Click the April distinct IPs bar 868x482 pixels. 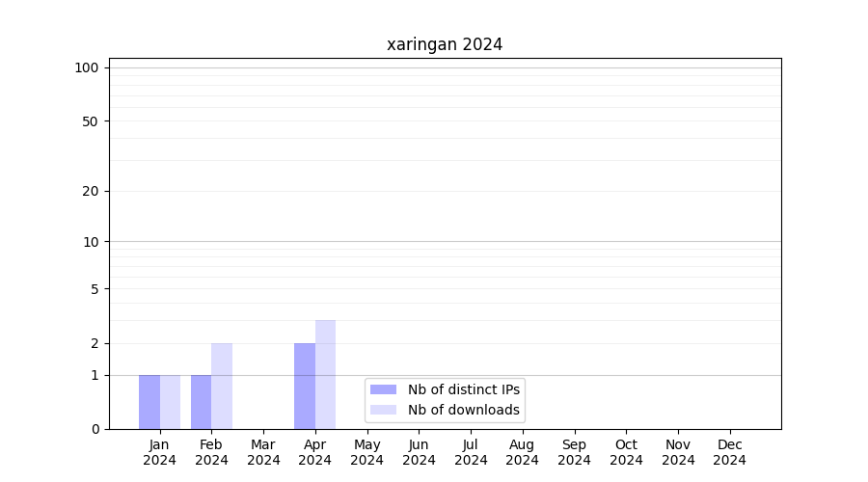point(305,387)
